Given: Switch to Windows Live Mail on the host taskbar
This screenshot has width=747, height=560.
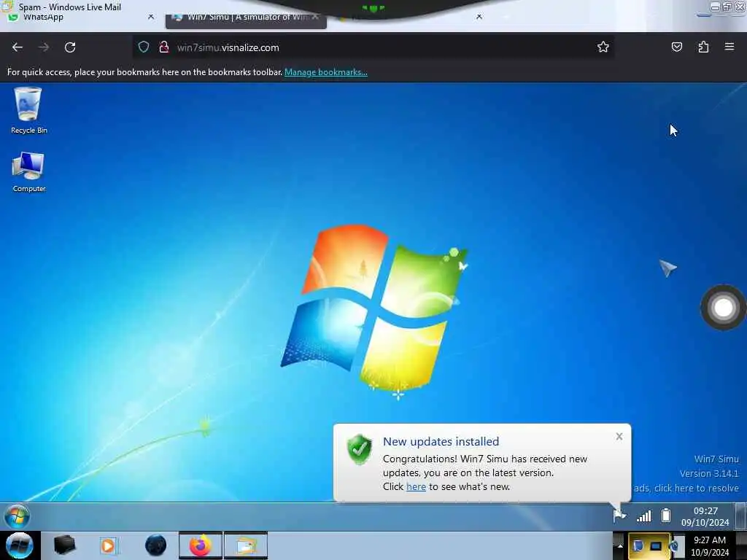Looking at the screenshot, I should [246, 545].
